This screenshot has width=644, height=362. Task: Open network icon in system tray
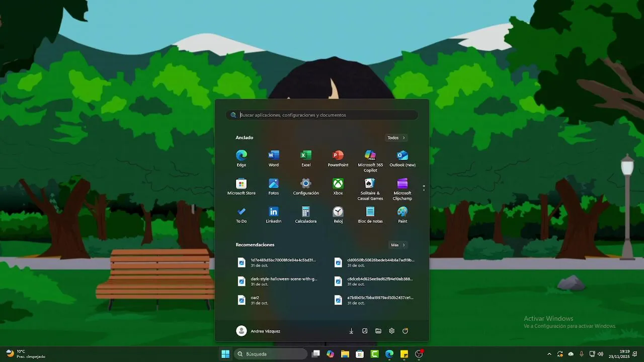(592, 354)
